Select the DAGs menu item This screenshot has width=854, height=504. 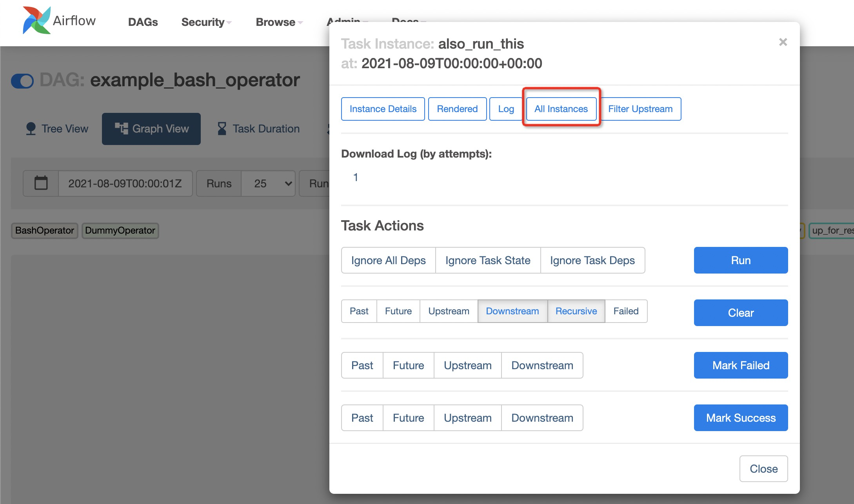(x=143, y=22)
